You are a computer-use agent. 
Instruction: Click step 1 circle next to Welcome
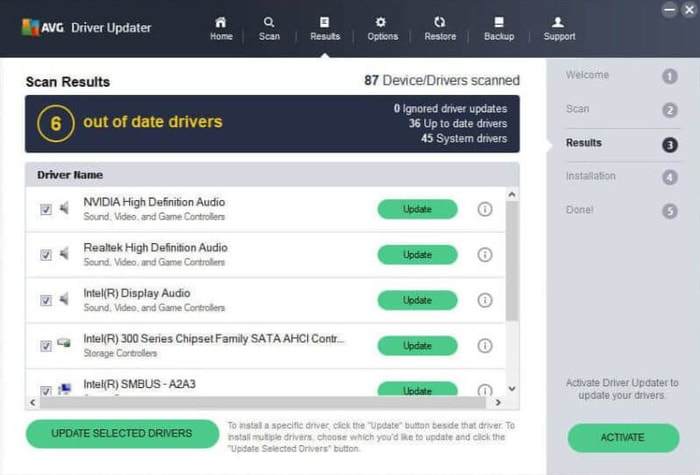point(669,76)
